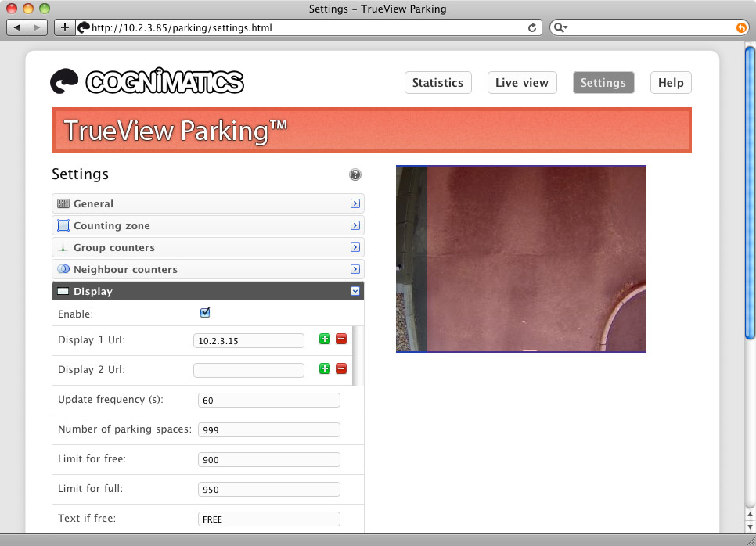Add a display with Display 2 green plus

point(325,368)
